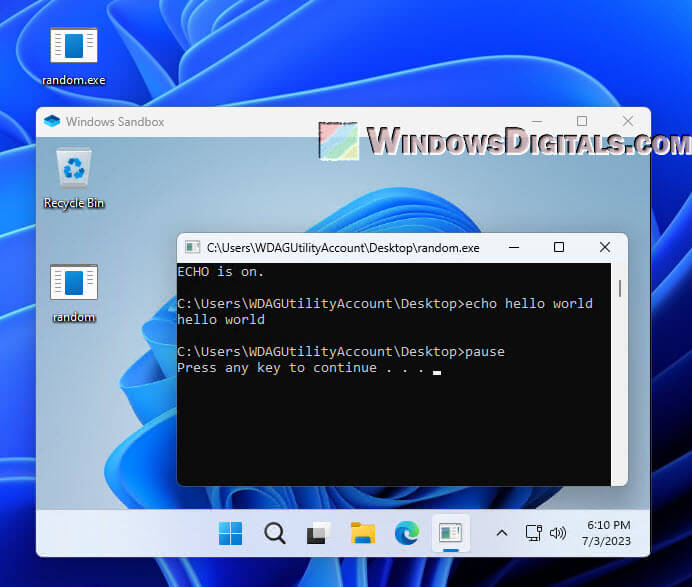692x587 pixels.
Task: Select the random.exe icon on host desktop
Action: [74, 45]
